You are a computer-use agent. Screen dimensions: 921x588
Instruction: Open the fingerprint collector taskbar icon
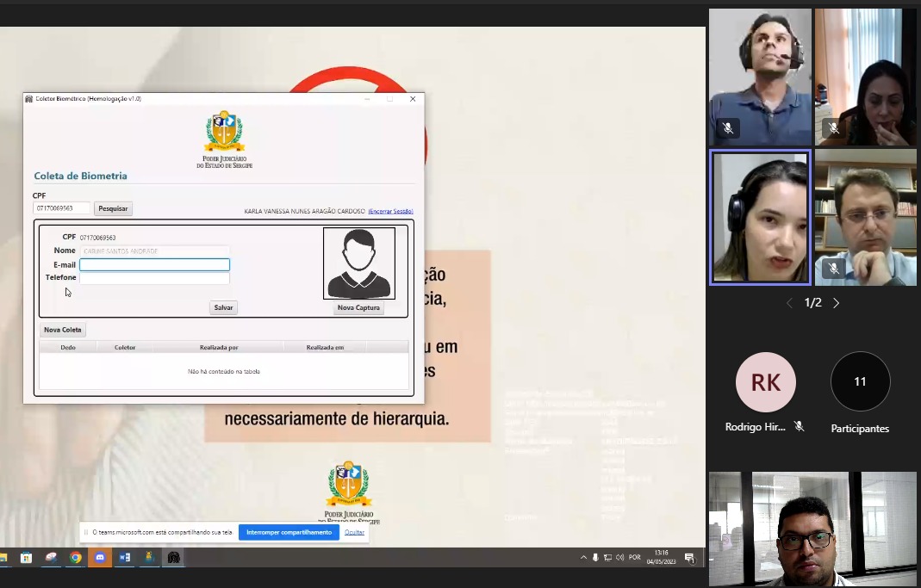[173, 558]
